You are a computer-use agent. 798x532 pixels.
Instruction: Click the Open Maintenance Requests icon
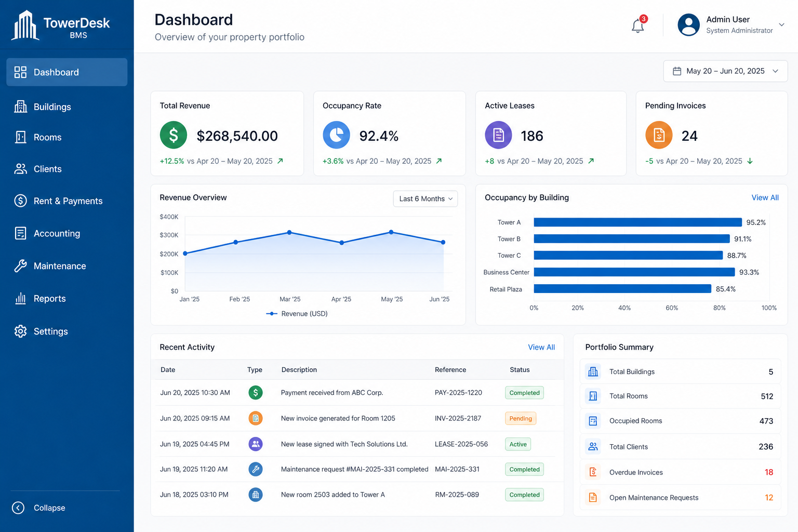(x=593, y=497)
